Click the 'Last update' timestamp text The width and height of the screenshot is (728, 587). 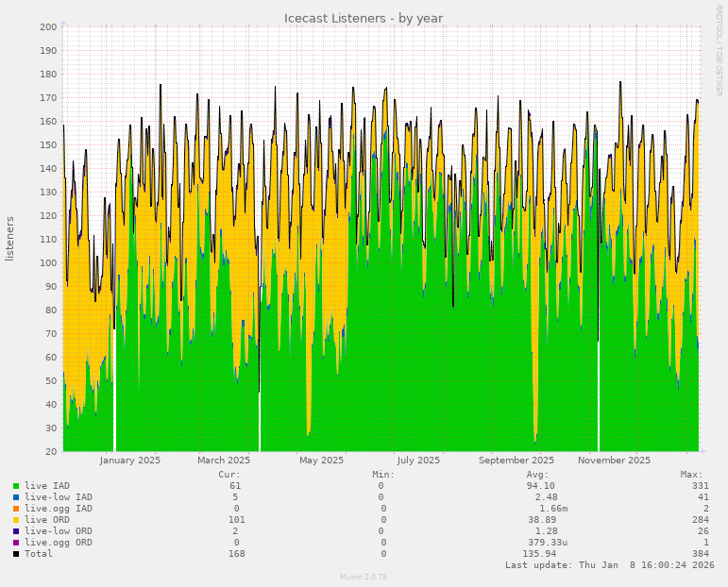(x=609, y=565)
